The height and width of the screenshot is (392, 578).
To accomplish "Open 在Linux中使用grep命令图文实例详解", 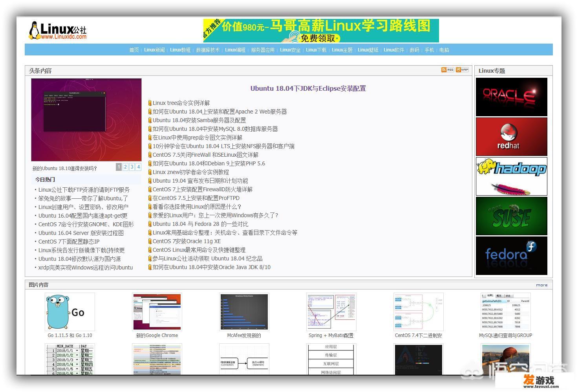I will [x=198, y=137].
